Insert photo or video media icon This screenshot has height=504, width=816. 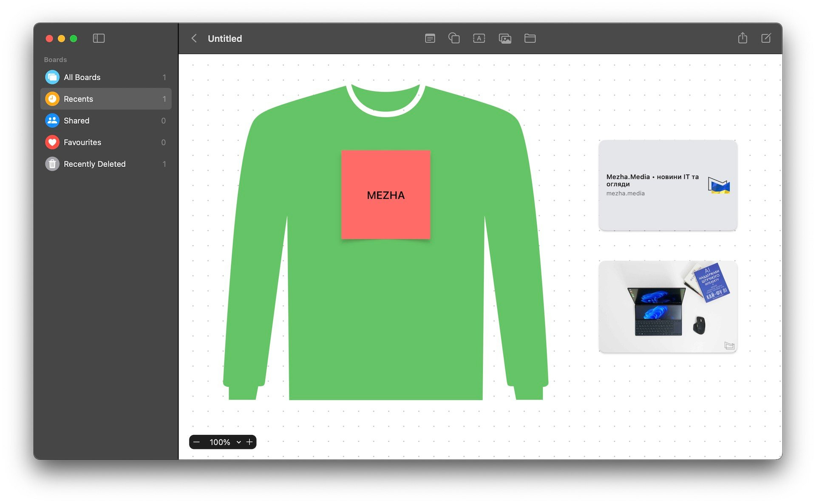pyautogui.click(x=505, y=39)
